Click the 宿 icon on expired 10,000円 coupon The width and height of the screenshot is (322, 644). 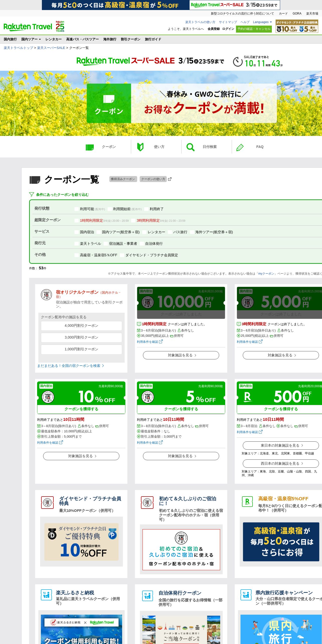[x=147, y=302]
